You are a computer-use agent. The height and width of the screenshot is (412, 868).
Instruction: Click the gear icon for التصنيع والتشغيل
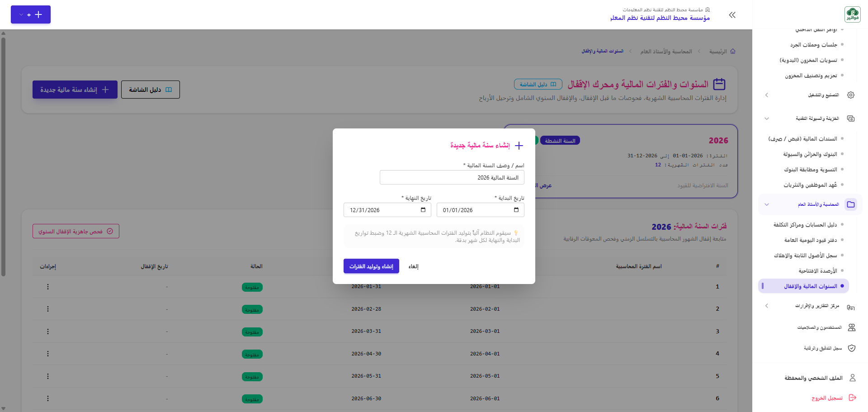pos(851,95)
